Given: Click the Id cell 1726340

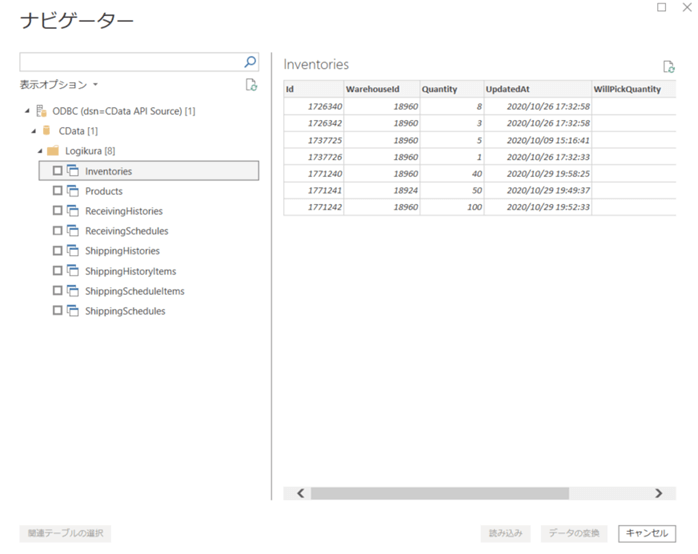Looking at the screenshot, I should [x=313, y=106].
